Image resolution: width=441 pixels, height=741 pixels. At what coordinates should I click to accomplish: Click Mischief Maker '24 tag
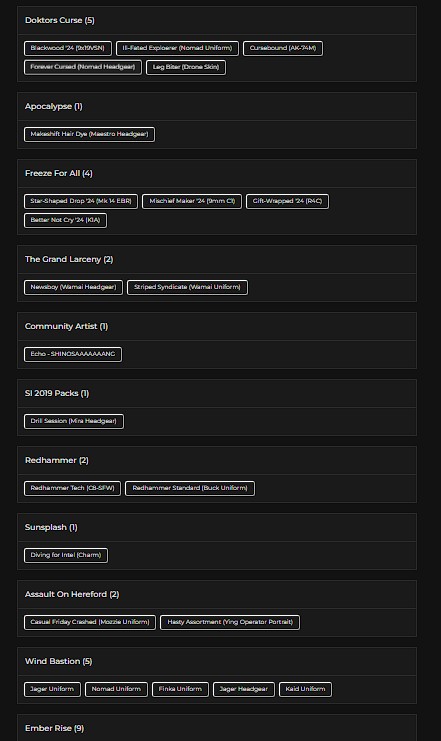click(192, 201)
